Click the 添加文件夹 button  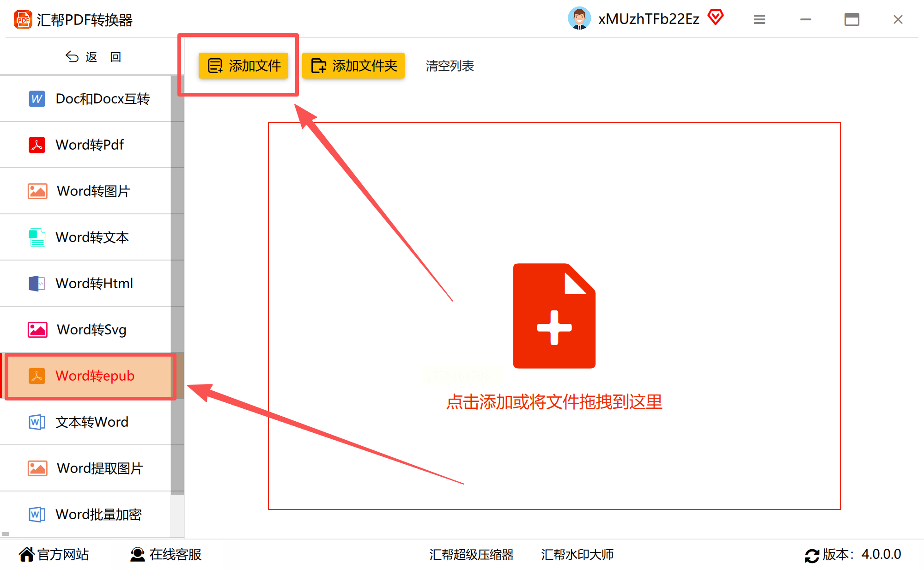pyautogui.click(x=353, y=66)
